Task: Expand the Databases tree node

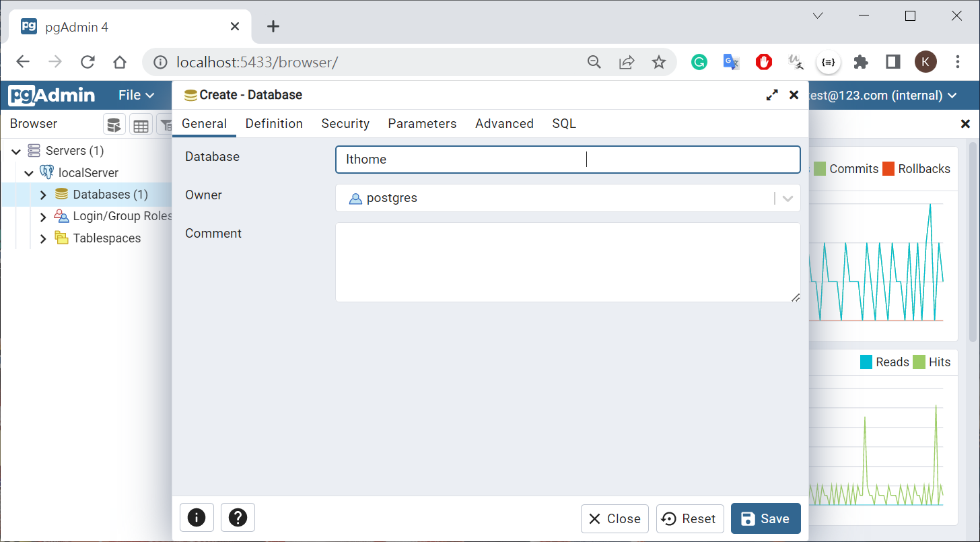Action: 43,195
